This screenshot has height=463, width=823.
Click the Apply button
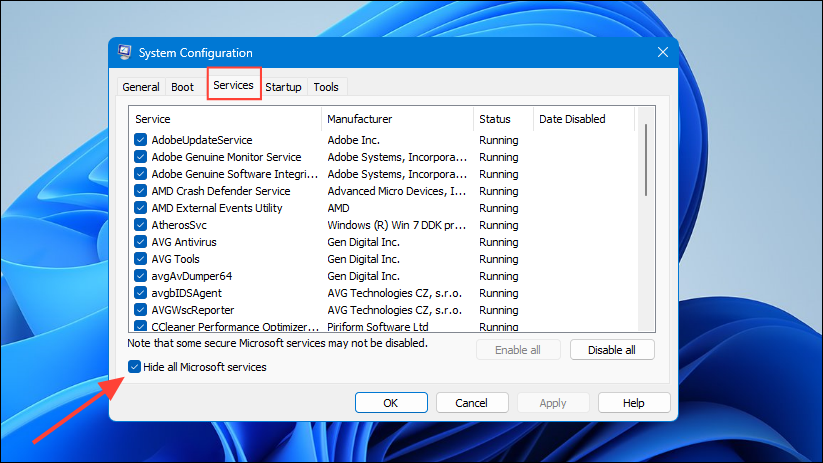[x=553, y=403]
